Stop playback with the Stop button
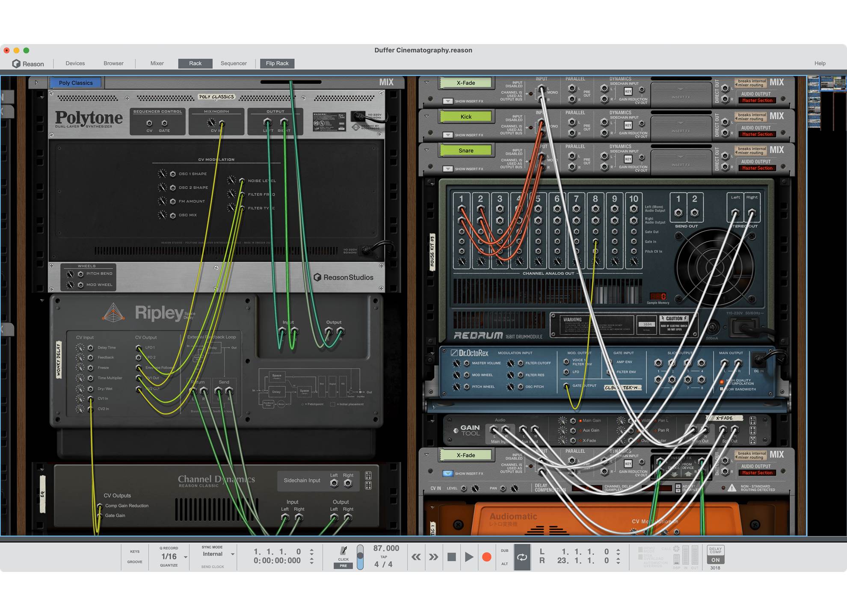847x616 pixels. [451, 557]
